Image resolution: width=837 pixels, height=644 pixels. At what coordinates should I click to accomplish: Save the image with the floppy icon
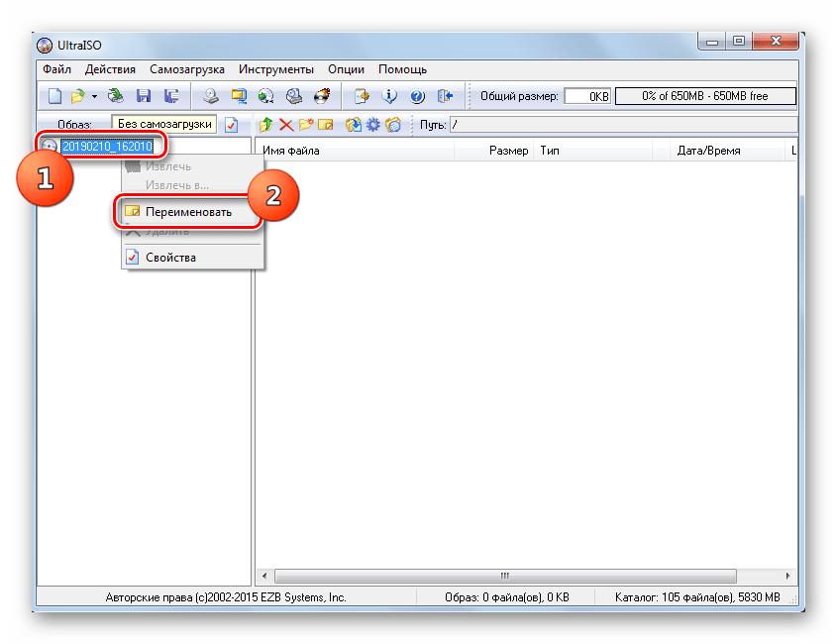click(143, 96)
